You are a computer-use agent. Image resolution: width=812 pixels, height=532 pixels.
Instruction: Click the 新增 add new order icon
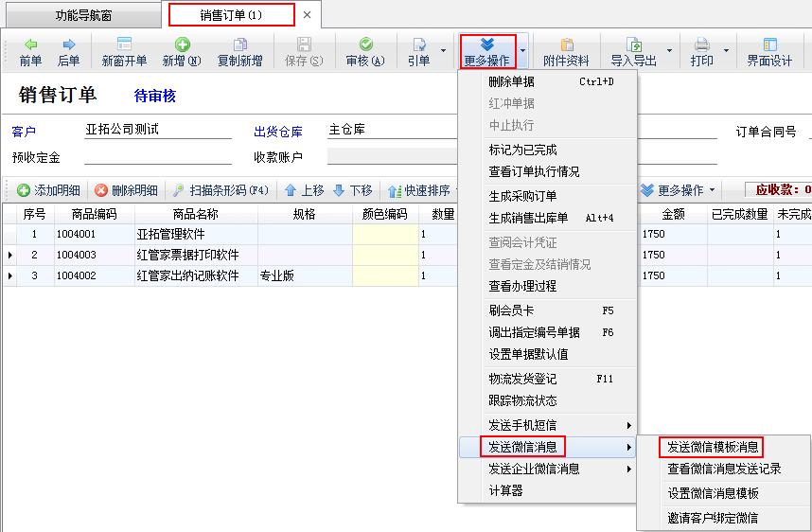(x=181, y=45)
